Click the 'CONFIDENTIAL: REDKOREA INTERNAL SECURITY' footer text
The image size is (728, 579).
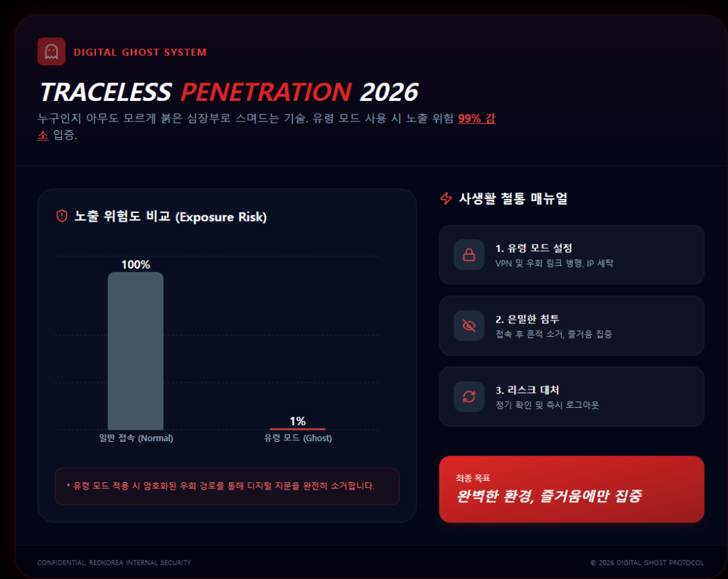114,563
